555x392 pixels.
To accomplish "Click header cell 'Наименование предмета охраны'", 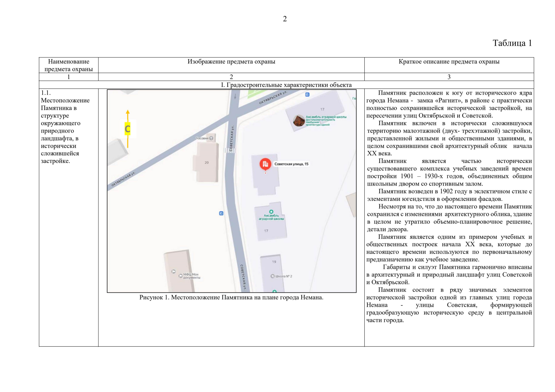I will pos(69,65).
